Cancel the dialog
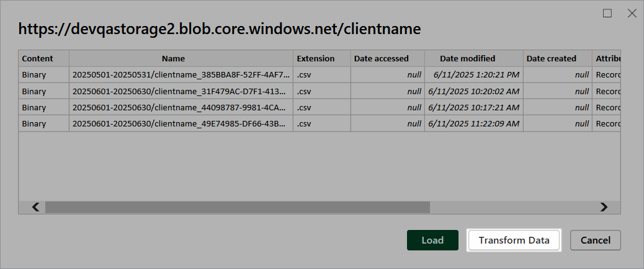 [x=595, y=240]
